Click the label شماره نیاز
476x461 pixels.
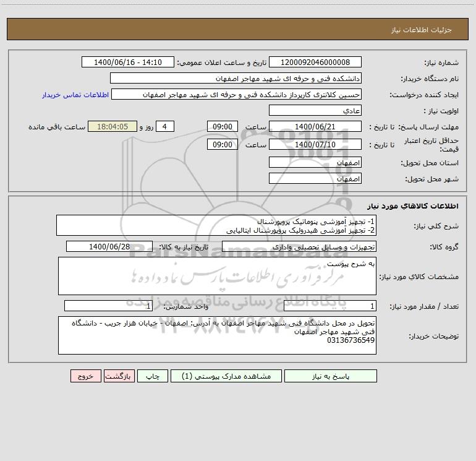[x=441, y=63]
